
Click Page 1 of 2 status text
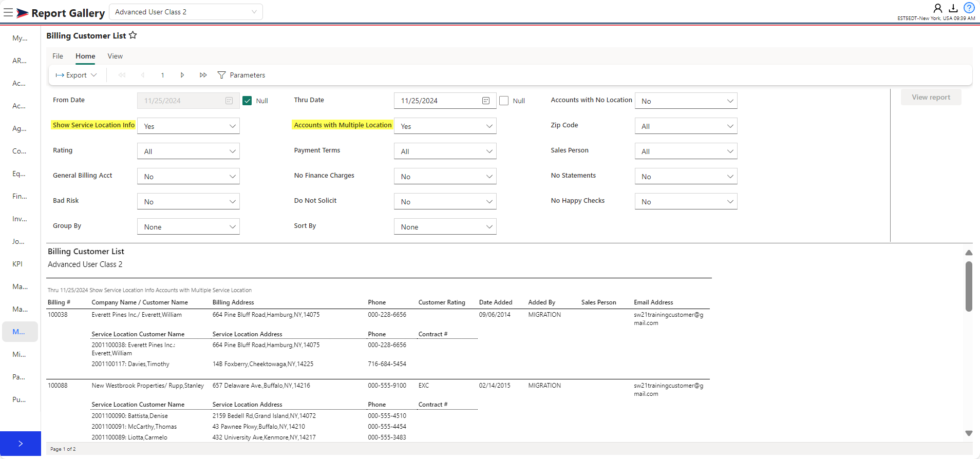coord(63,449)
